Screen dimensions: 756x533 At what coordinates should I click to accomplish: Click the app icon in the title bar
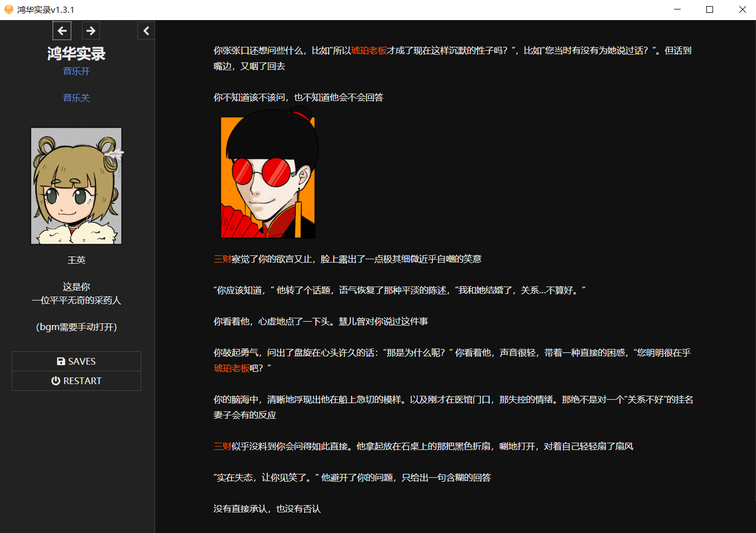pyautogui.click(x=9, y=9)
